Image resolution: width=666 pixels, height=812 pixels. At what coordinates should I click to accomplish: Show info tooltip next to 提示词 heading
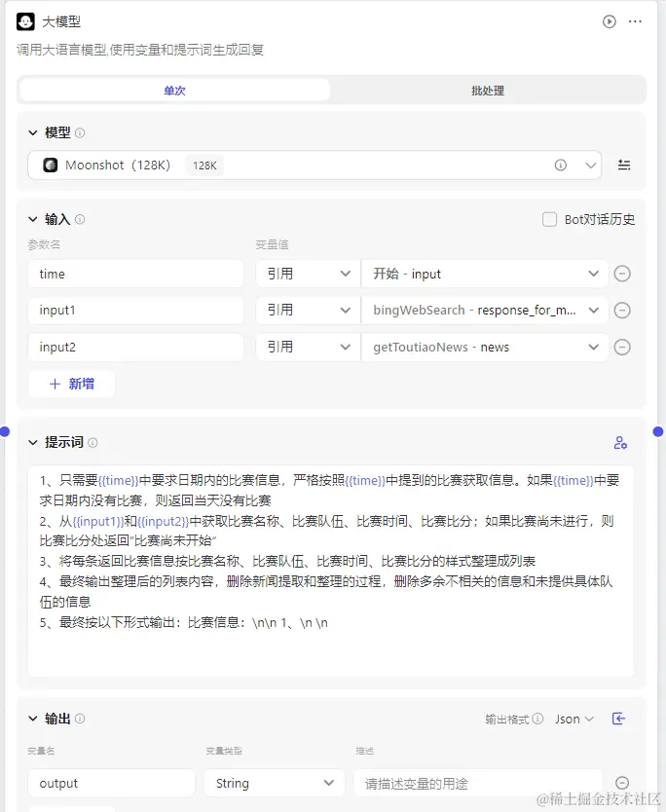[x=92, y=443]
